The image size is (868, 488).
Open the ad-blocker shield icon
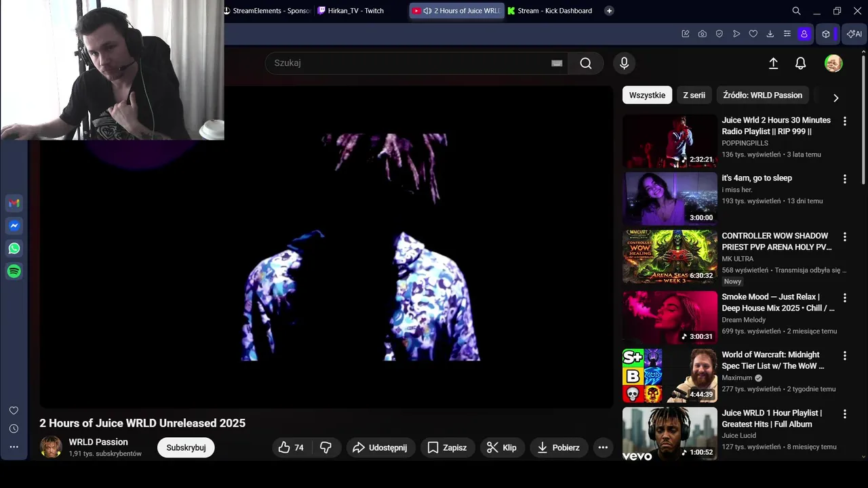click(719, 34)
